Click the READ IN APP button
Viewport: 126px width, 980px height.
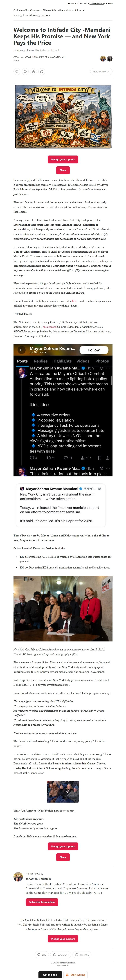(101, 72)
